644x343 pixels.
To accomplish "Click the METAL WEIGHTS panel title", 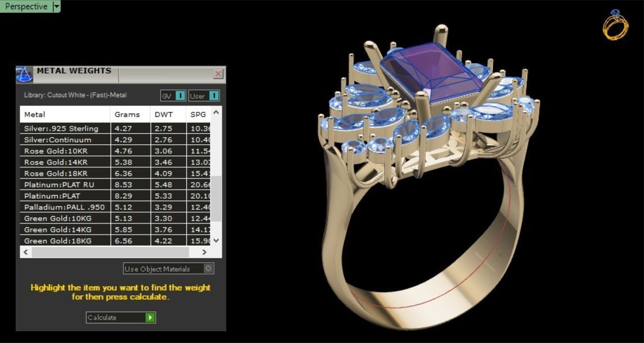I will pyautogui.click(x=74, y=71).
